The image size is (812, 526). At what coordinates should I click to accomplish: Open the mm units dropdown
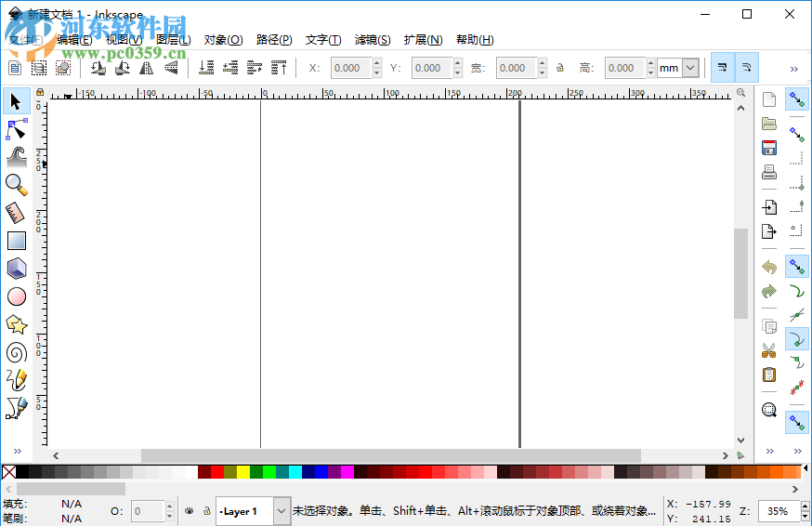[x=690, y=68]
